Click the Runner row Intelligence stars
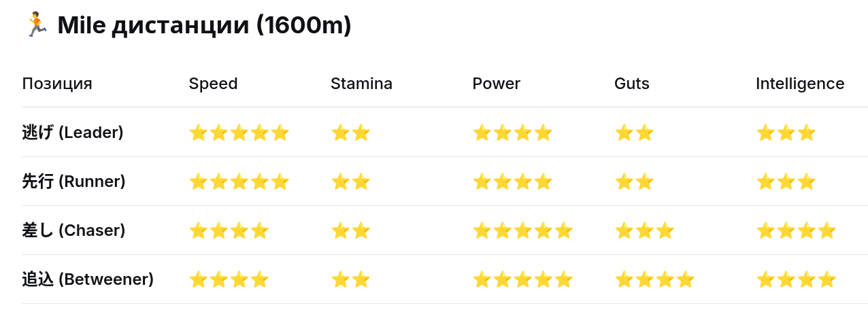The width and height of the screenshot is (868, 310). tap(786, 182)
